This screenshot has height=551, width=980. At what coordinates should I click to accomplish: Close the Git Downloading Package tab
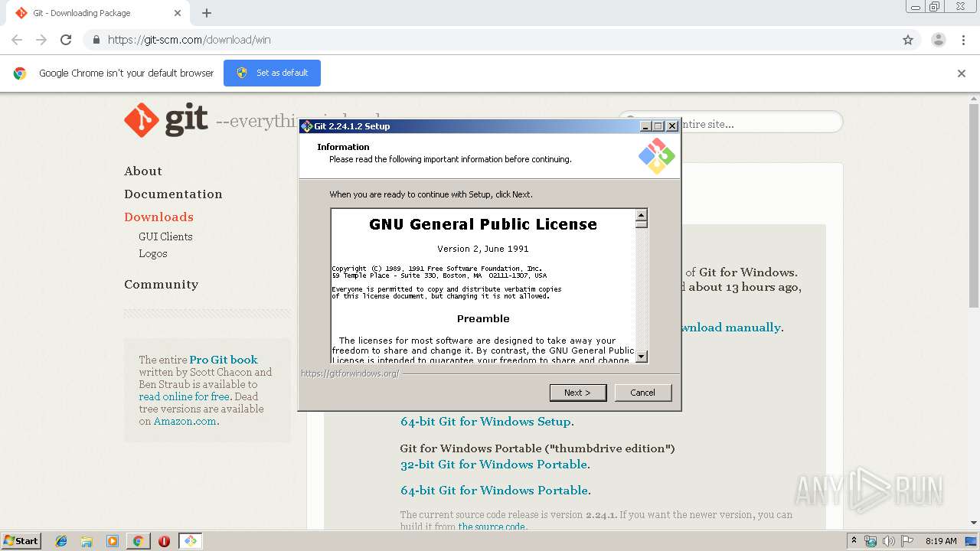point(178,13)
